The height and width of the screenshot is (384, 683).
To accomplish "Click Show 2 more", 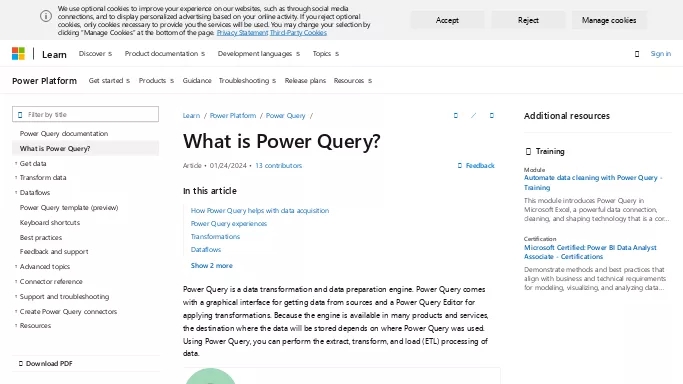I will [x=212, y=266].
